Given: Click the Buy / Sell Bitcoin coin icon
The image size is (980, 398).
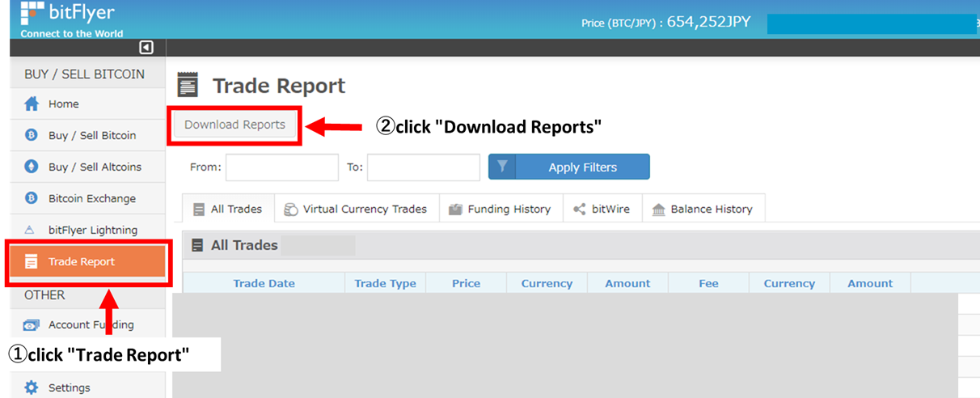Looking at the screenshot, I should point(32,135).
